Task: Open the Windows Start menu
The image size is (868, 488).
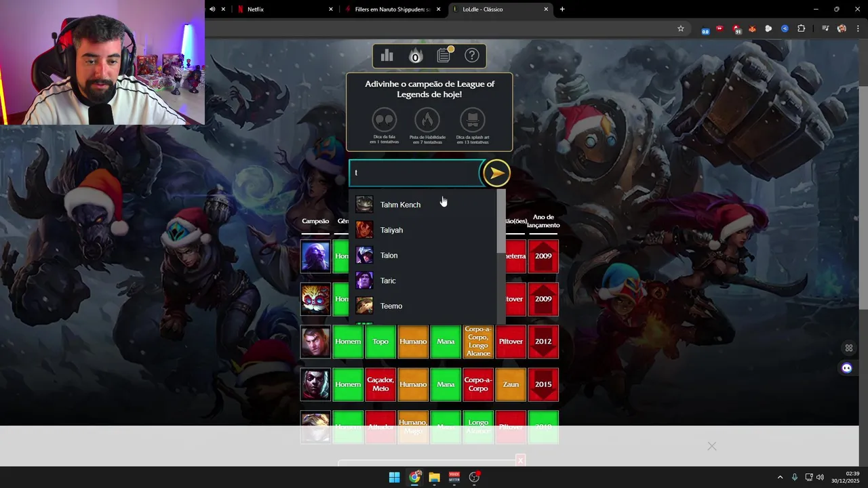Action: coord(394,477)
